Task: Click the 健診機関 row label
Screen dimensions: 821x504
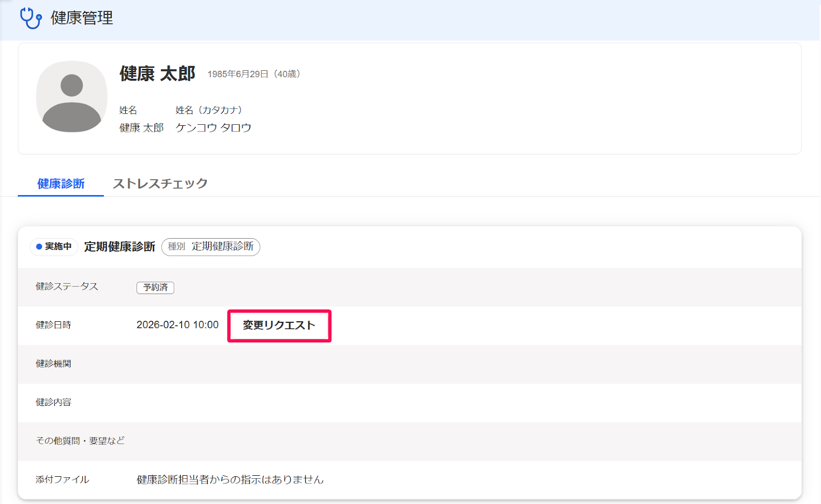Action: (x=53, y=364)
